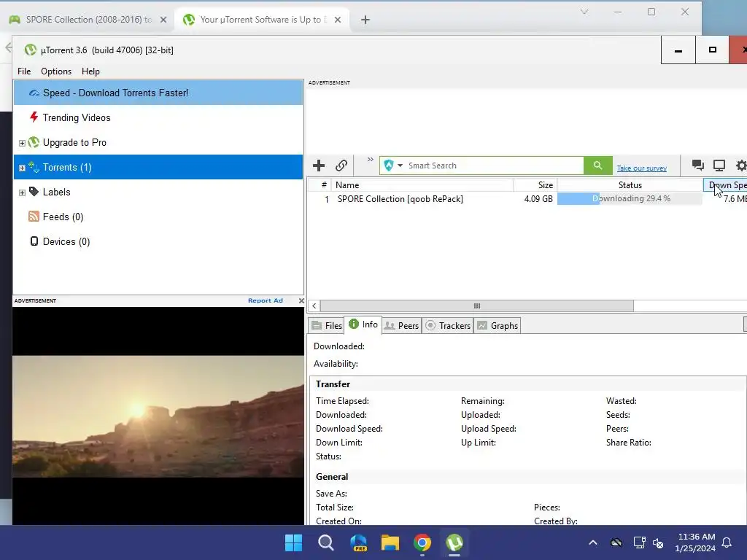Screen dimensions: 747x560
Task: Click the remote monitor toolbar icon
Action: point(719,166)
